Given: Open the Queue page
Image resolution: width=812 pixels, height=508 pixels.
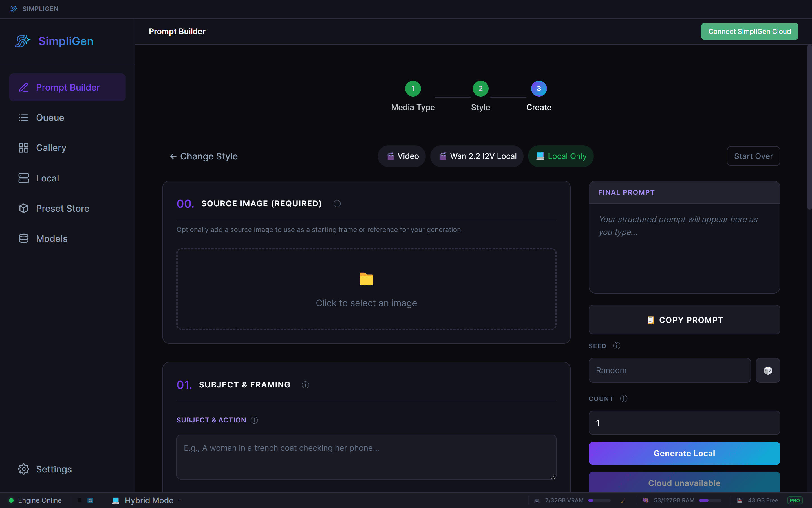Looking at the screenshot, I should coord(67,118).
